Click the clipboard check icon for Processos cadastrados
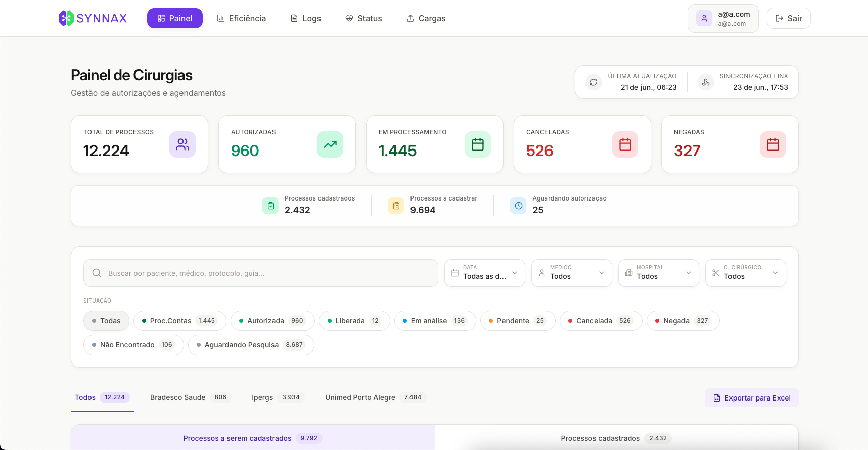868x450 pixels. point(270,206)
